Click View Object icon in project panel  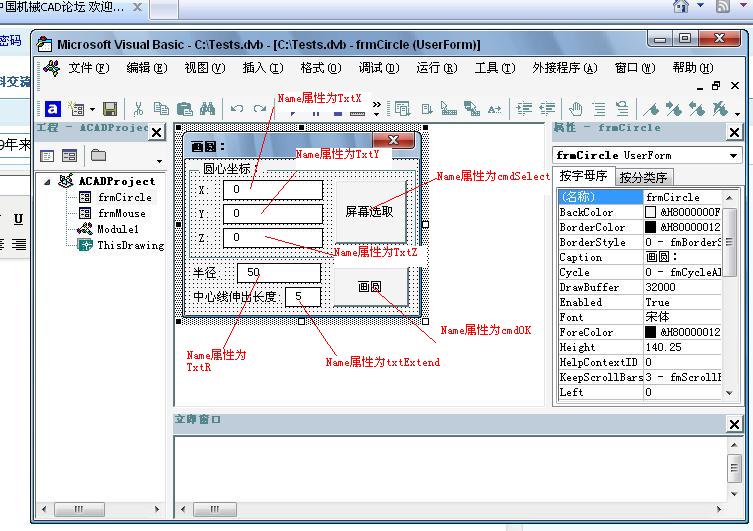coord(69,156)
